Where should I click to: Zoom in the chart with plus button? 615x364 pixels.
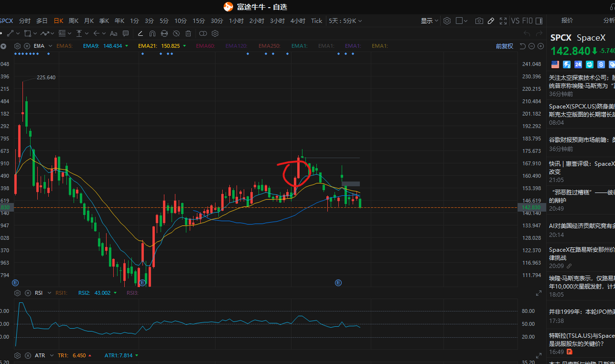541,46
